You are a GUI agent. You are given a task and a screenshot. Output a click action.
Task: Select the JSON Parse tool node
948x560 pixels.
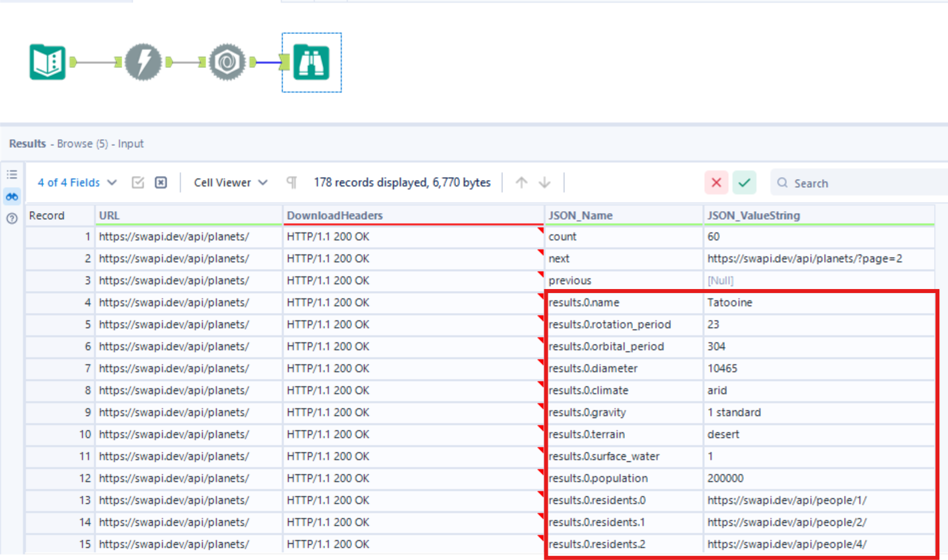227,63
